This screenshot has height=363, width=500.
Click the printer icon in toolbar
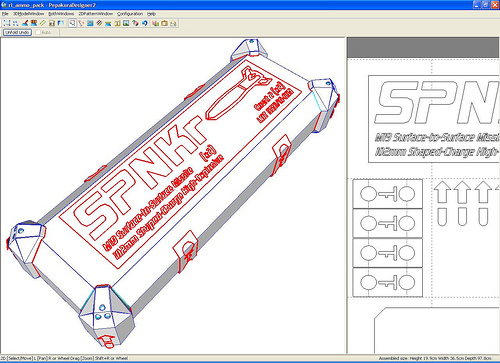tap(173, 23)
